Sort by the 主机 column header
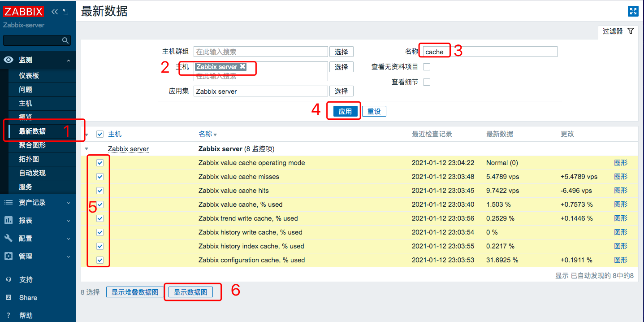The image size is (644, 322). click(x=115, y=134)
